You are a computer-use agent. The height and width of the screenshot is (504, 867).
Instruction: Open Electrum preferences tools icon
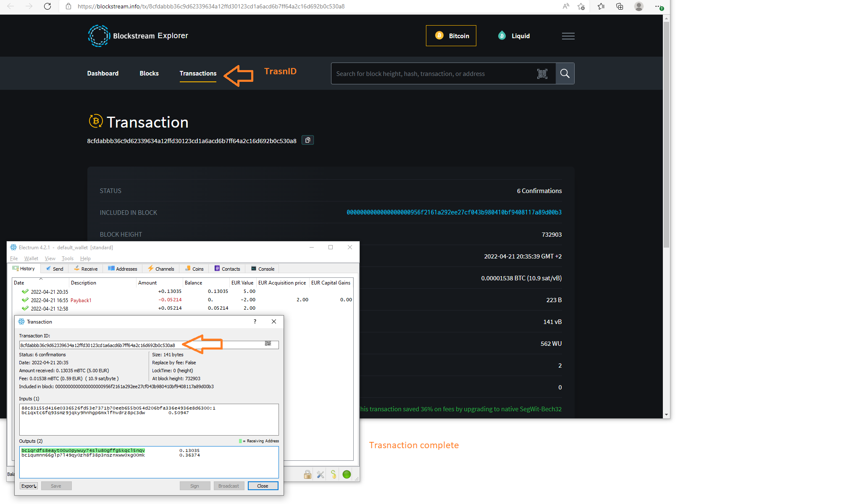[x=321, y=475]
